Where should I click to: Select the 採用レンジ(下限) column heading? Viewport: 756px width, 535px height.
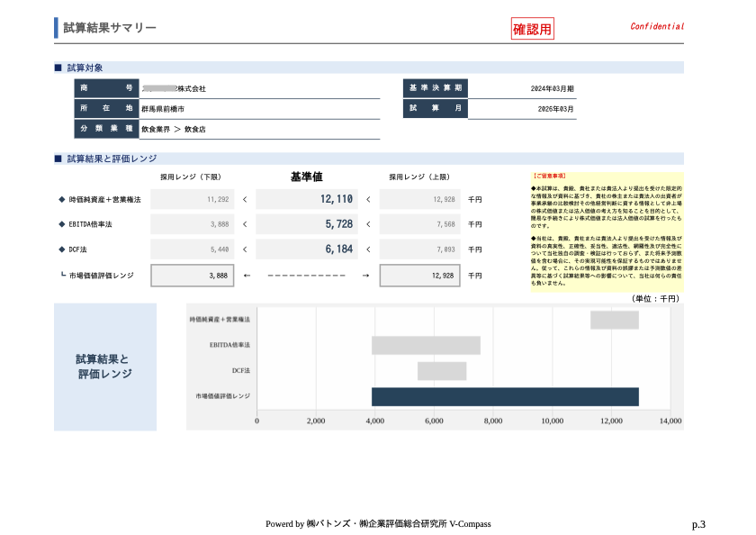[191, 177]
